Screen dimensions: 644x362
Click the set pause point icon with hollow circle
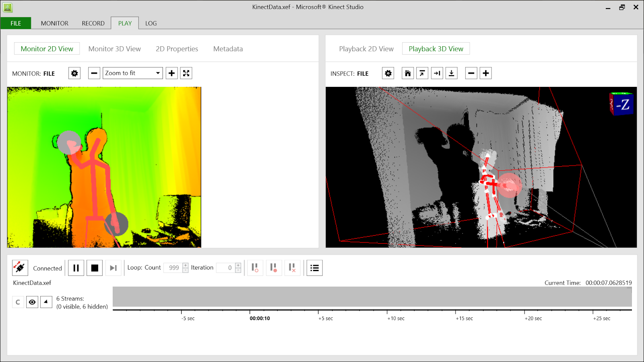(255, 267)
